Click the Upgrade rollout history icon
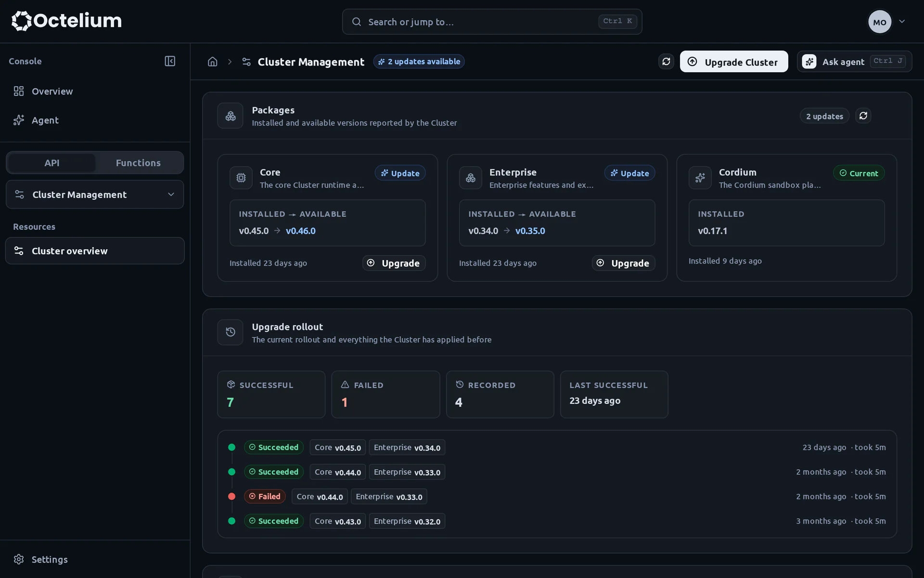924x578 pixels. click(231, 332)
